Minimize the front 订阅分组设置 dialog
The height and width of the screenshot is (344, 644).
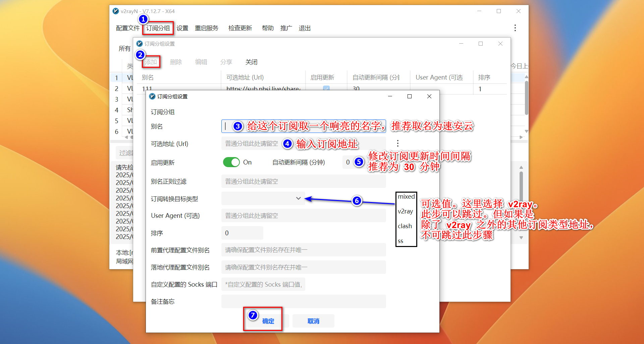[390, 96]
